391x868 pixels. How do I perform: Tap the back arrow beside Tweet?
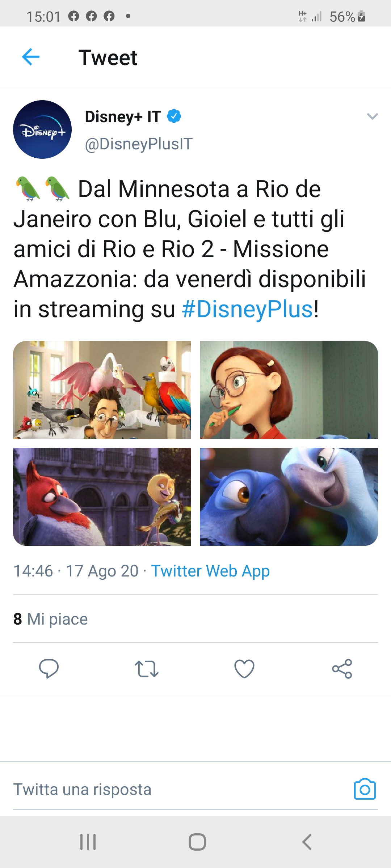pos(31,57)
